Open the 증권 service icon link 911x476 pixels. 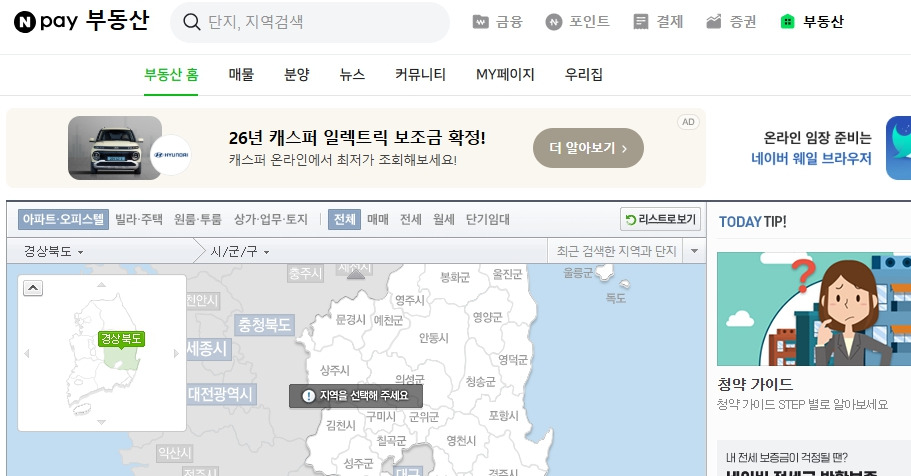pos(731,22)
